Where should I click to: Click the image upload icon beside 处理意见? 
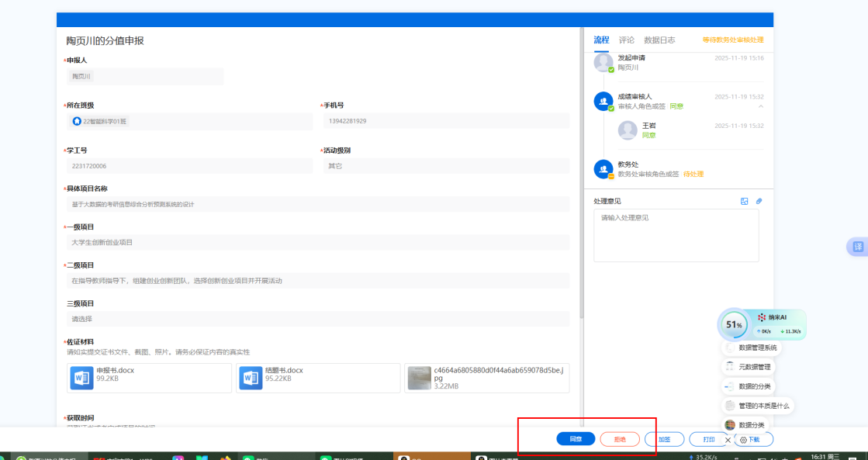tap(744, 202)
